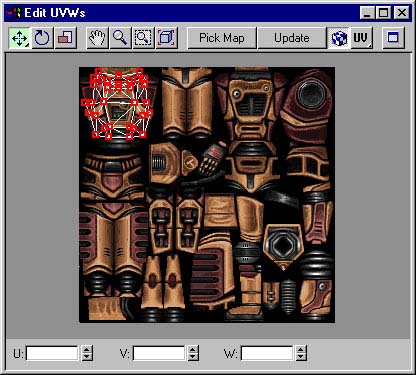This screenshot has height=375, width=416.
Task: Select the Scale tool
Action: pos(65,38)
